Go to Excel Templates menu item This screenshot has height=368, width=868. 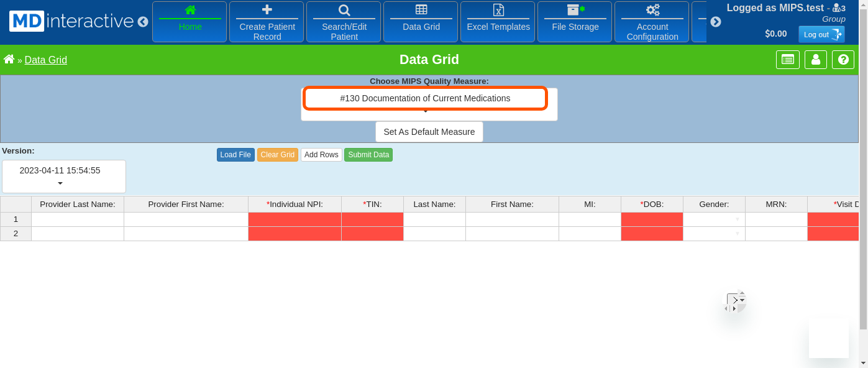coord(498,22)
